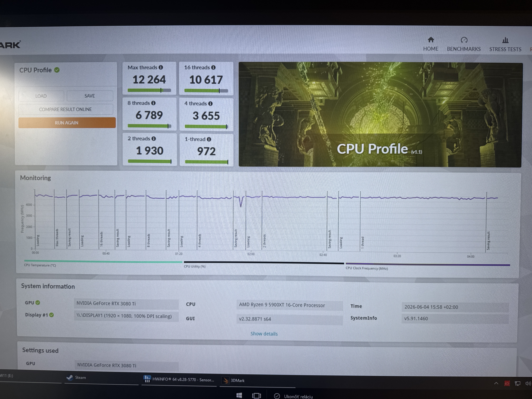Click the SAVE button
Viewport: 532px width, 399px height.
pos(90,96)
